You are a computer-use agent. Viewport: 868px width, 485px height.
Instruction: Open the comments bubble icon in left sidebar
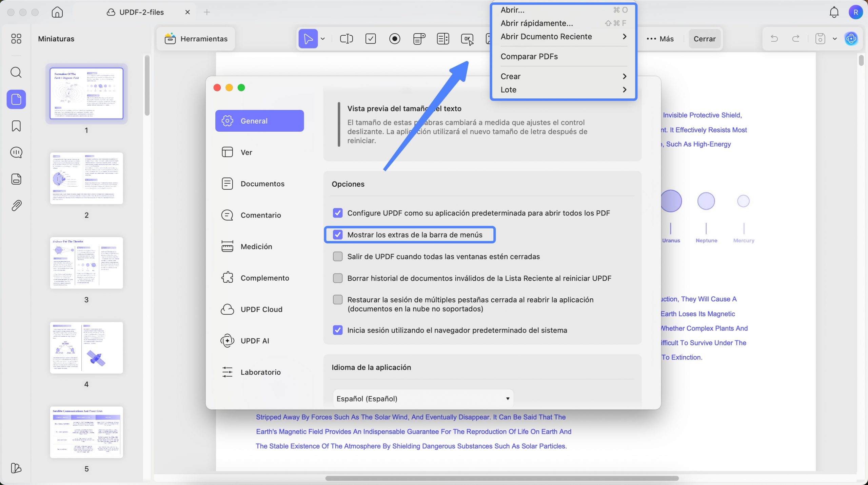[16, 152]
